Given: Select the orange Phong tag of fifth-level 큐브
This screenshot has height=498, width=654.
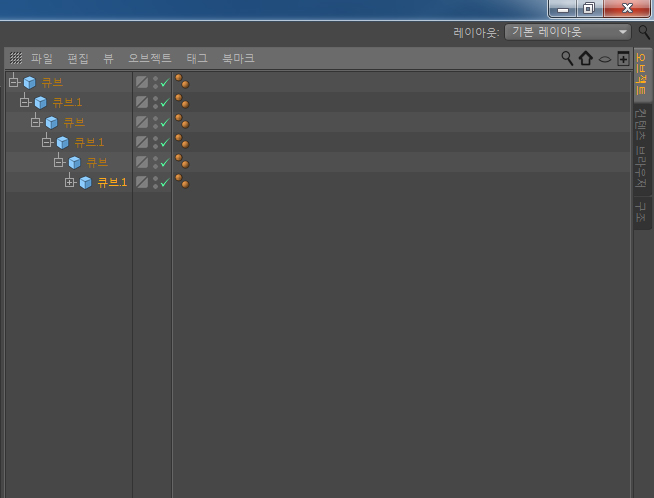Looking at the screenshot, I should [182, 161].
